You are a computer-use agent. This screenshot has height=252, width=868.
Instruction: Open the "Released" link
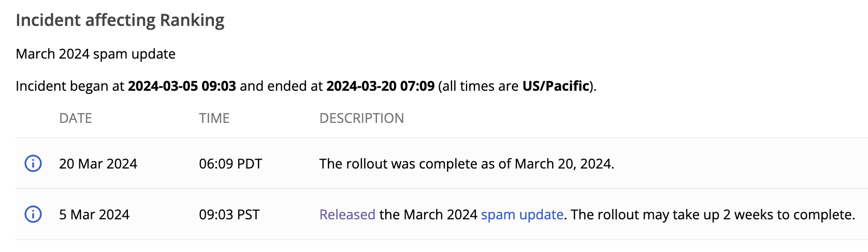(x=347, y=215)
